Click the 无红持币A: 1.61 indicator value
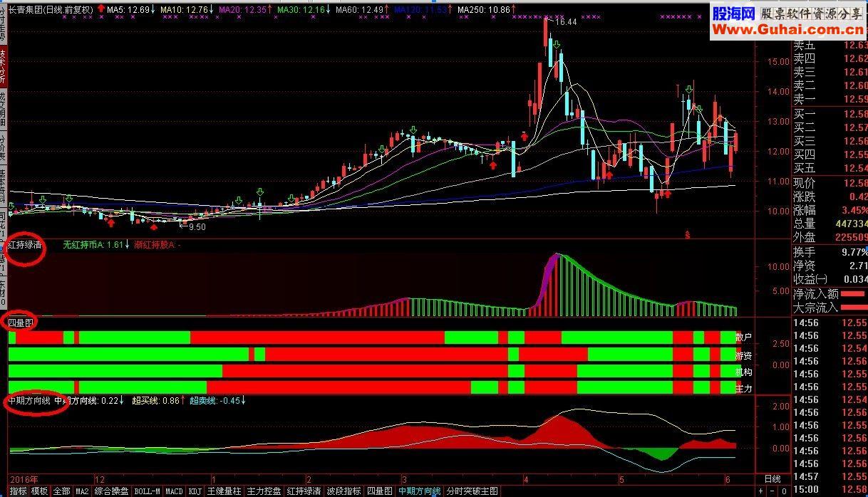The width and height of the screenshot is (868, 497). [93, 244]
